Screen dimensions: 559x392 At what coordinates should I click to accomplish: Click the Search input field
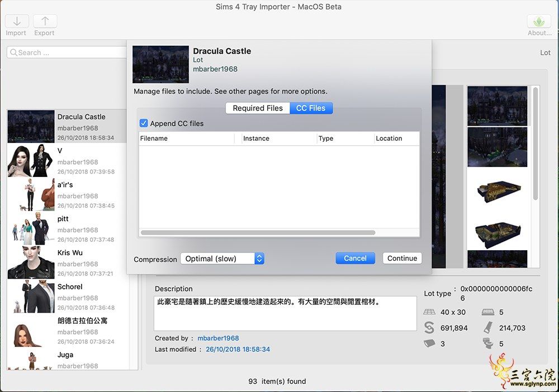(68, 52)
